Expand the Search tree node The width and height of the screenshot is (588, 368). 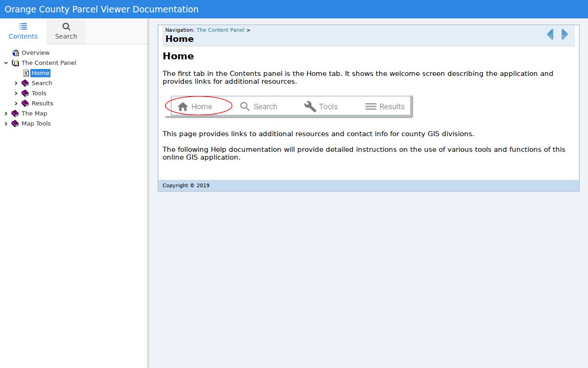[16, 83]
